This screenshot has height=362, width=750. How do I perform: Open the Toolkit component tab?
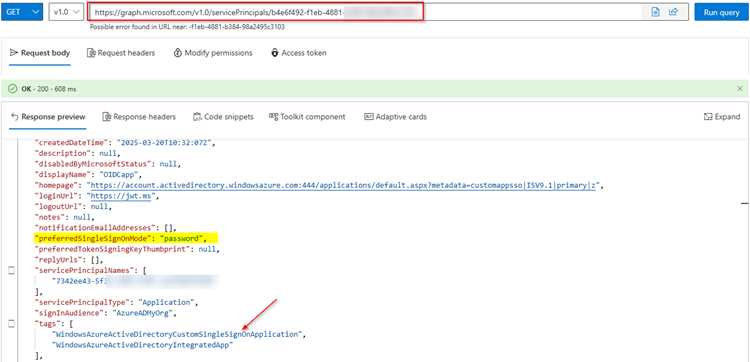tap(307, 117)
